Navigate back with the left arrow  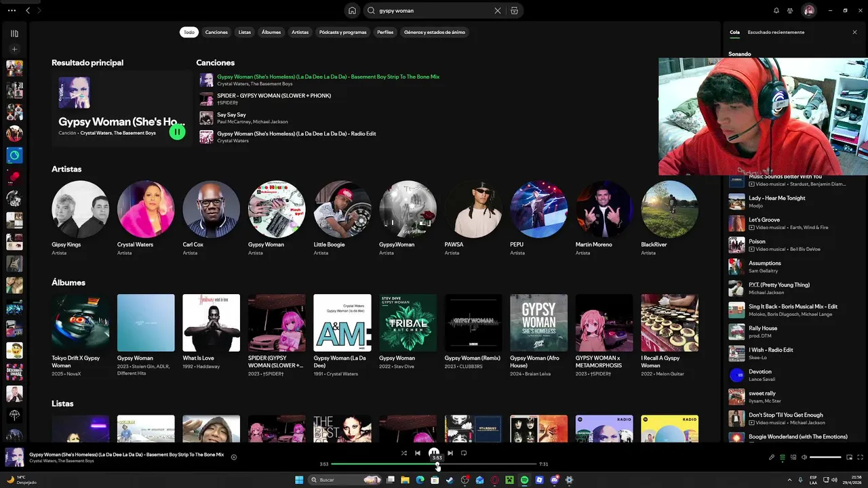[x=28, y=10]
